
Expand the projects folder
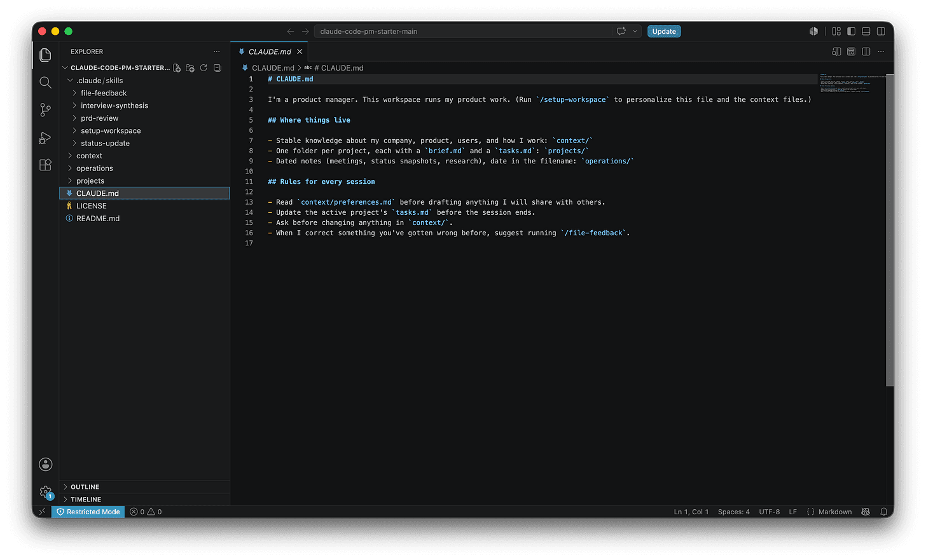click(144, 181)
